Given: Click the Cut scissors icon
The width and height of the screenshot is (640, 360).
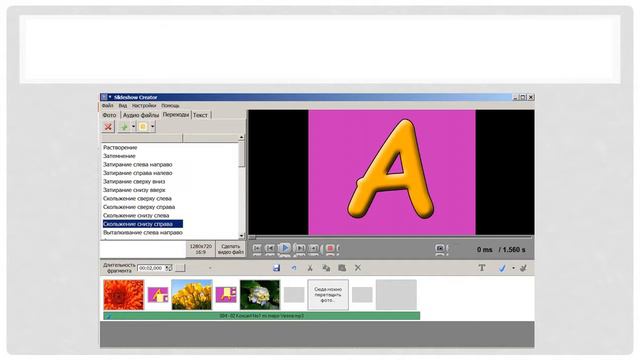Looking at the screenshot, I should point(310,268).
